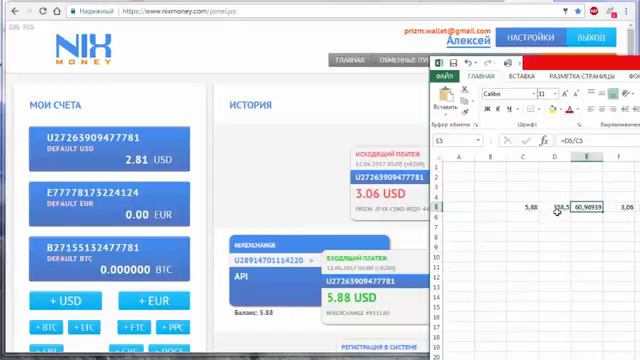Set middle vertical alignment in Excel

(x=602, y=93)
